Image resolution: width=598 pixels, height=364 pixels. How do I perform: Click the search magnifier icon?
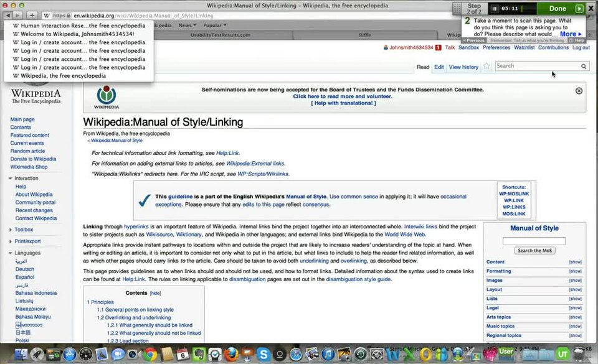pos(584,66)
